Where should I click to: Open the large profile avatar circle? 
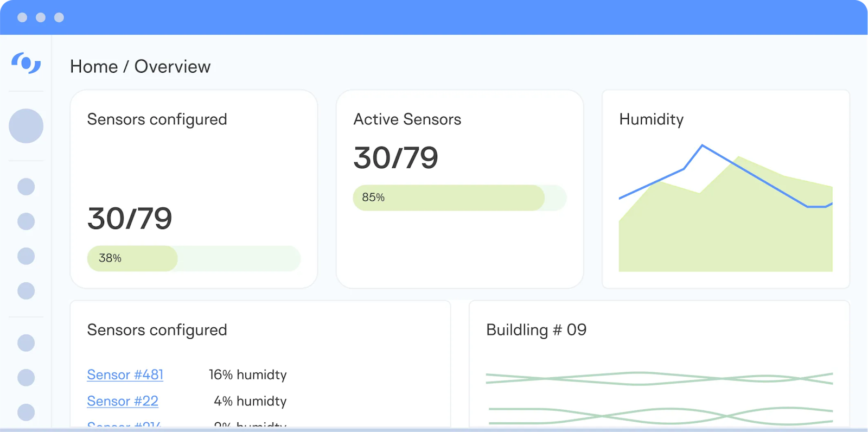[26, 126]
